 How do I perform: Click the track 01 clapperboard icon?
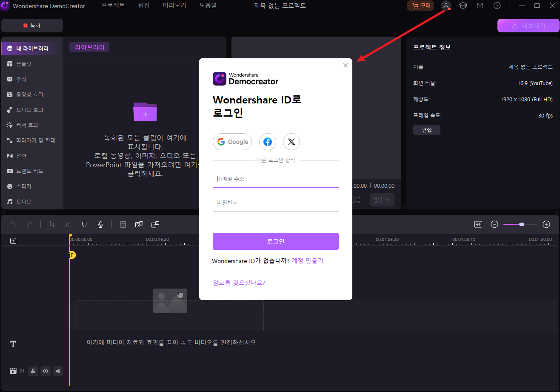13,371
